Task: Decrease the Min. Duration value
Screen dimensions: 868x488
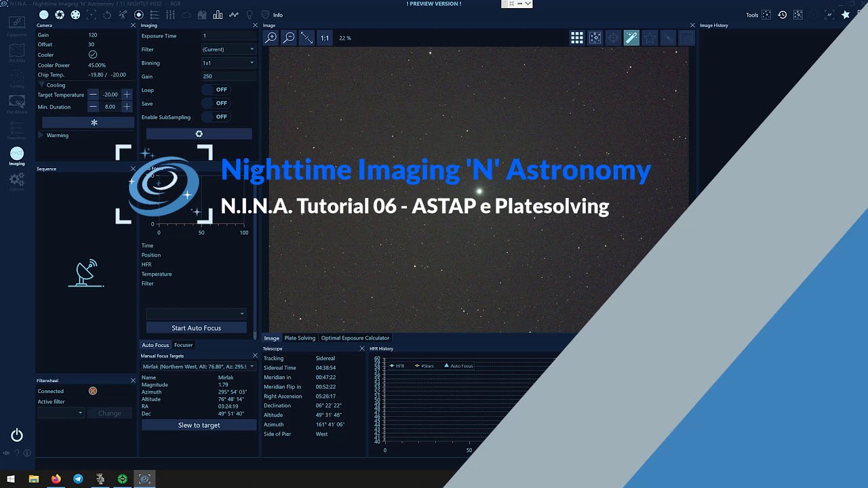Action: [x=93, y=107]
